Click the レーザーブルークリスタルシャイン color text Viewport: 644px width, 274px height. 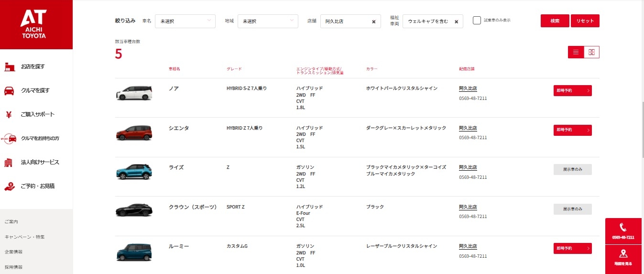[402, 246]
